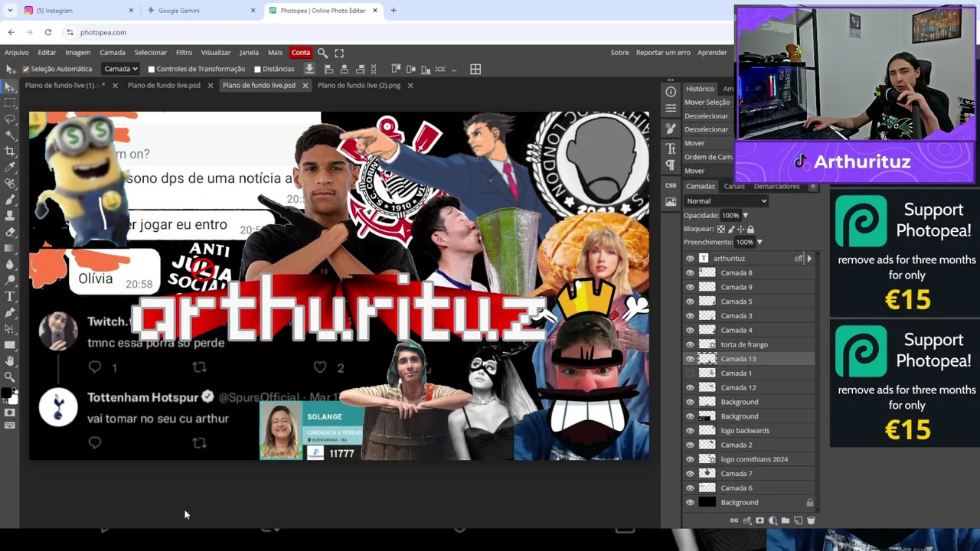The height and width of the screenshot is (551, 980).
Task: Select the Rectangle Select marquee tool
Action: point(10,103)
